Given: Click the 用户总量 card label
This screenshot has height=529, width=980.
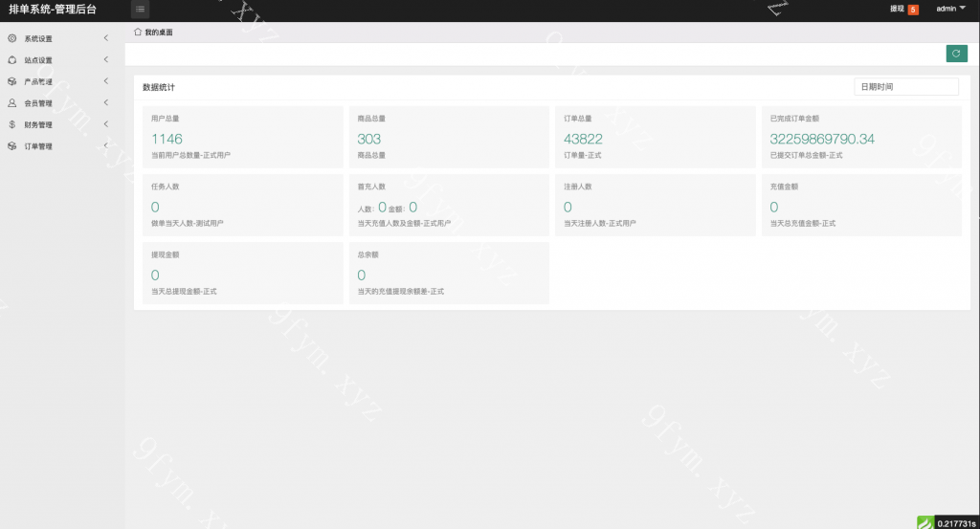Looking at the screenshot, I should (165, 118).
